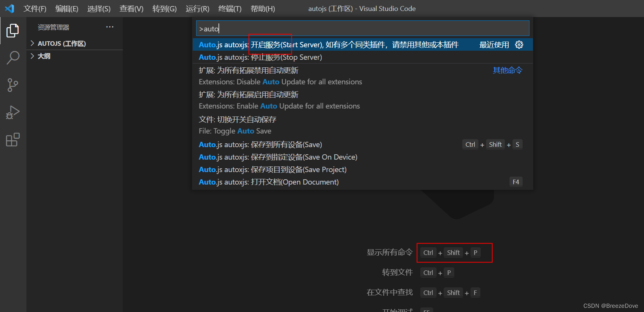This screenshot has height=312, width=644.
Task: Click the command palette input field
Action: pos(363,28)
